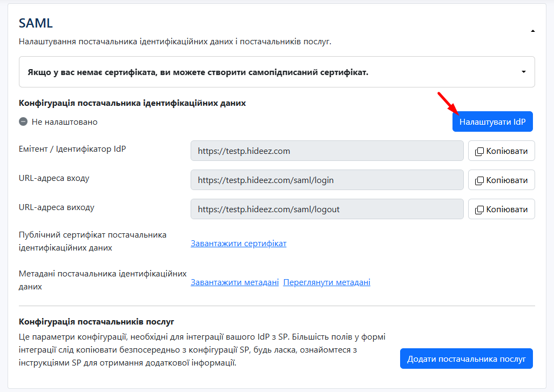Viewport: 554px width, 392px height.
Task: Open the Переглянути метадані link
Action: coord(327,282)
